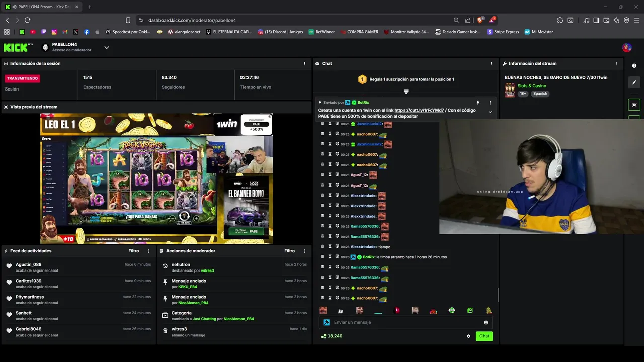Select Agustin_088 follow activity entry
Viewport: 644px width, 362px height.
click(78, 267)
